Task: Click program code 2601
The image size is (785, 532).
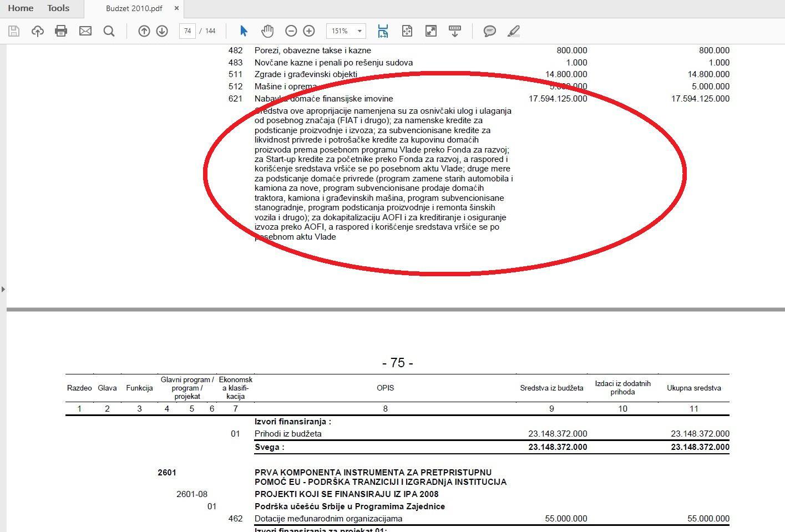Action: (x=167, y=473)
